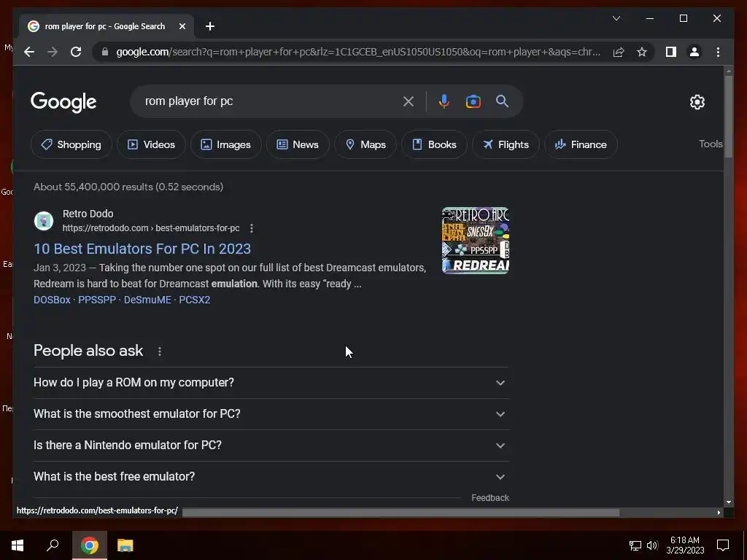Click the Retro Dodo emulator thumbnail image
747x560 pixels.
pyautogui.click(x=476, y=241)
